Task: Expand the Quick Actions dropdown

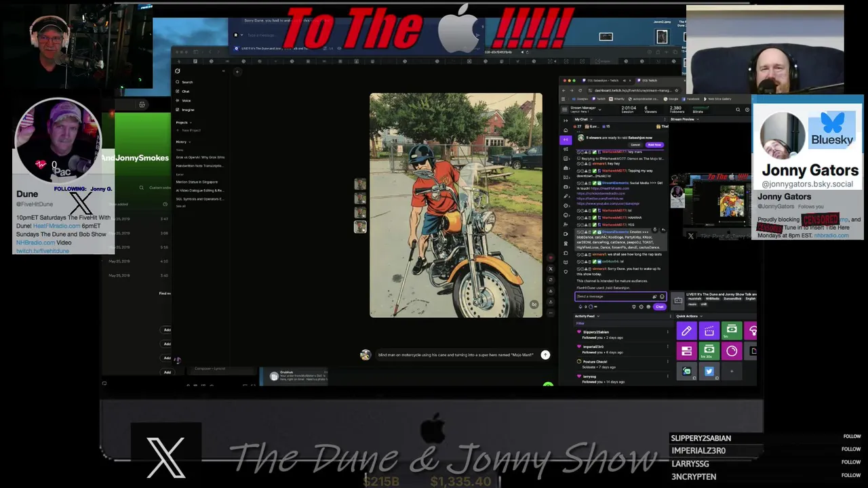Action: (x=701, y=316)
